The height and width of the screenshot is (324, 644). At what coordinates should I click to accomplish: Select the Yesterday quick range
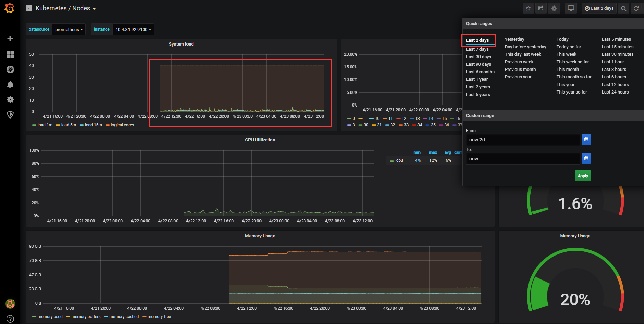coord(514,39)
